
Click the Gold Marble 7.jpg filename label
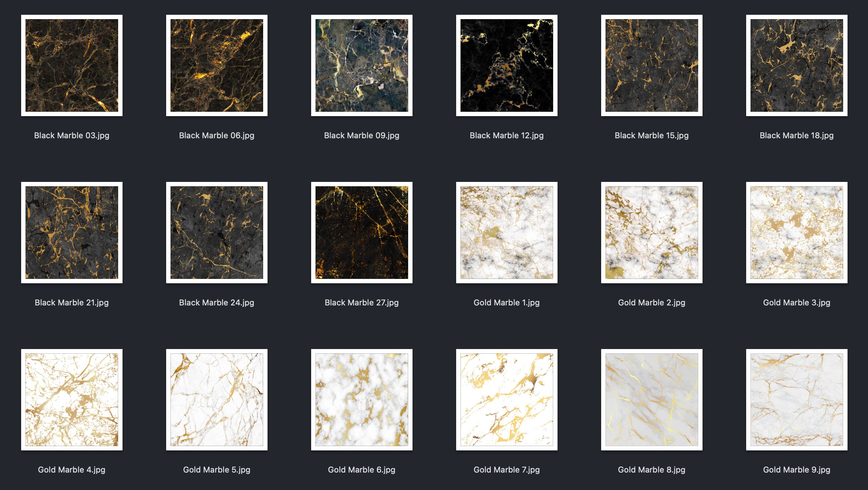(x=507, y=470)
